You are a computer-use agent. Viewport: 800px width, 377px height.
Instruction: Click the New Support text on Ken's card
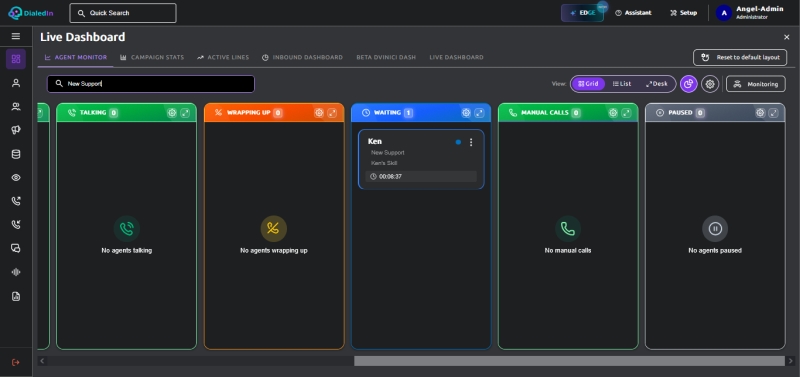pos(387,153)
